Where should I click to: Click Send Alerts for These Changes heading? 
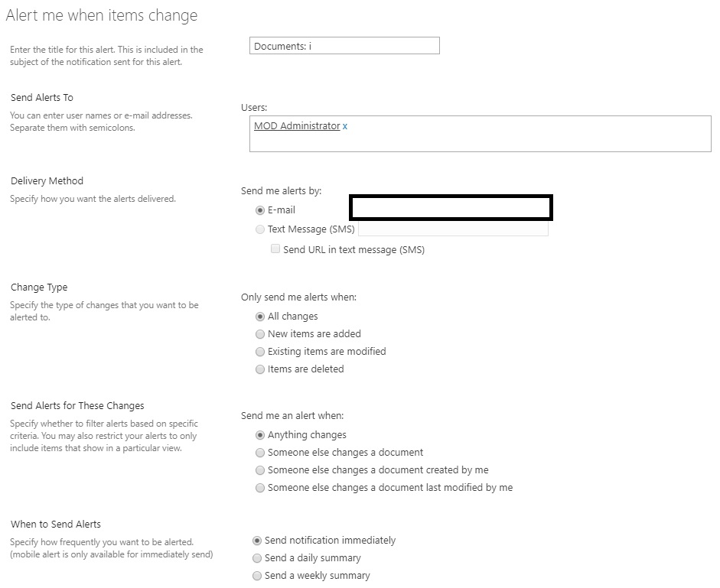tap(77, 406)
